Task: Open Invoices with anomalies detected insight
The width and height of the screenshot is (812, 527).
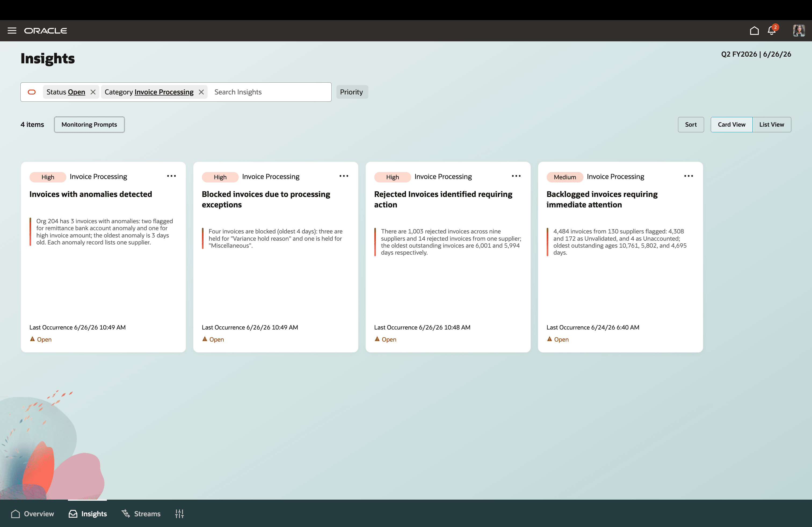Action: pos(91,194)
